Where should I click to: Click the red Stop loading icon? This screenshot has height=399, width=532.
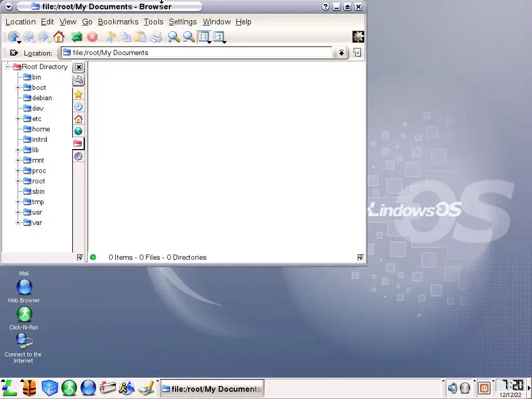point(92,37)
